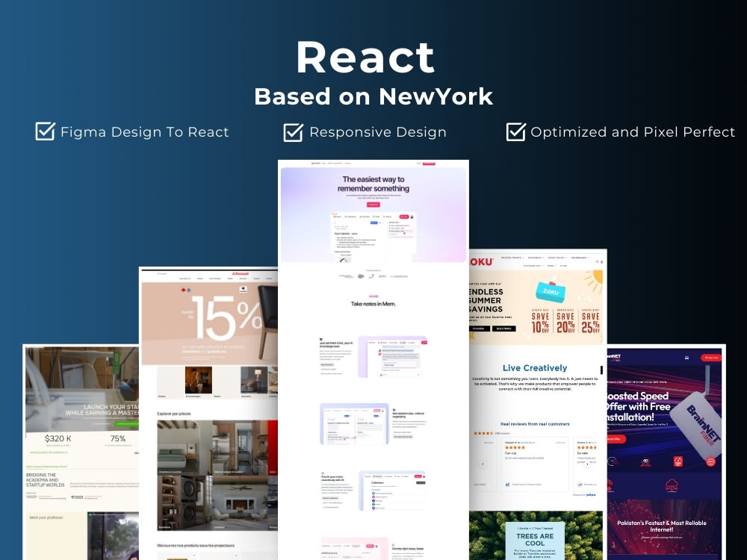This screenshot has height=560, width=747.
Task: Click the JCPerreault logo in the header
Action: click(240, 274)
